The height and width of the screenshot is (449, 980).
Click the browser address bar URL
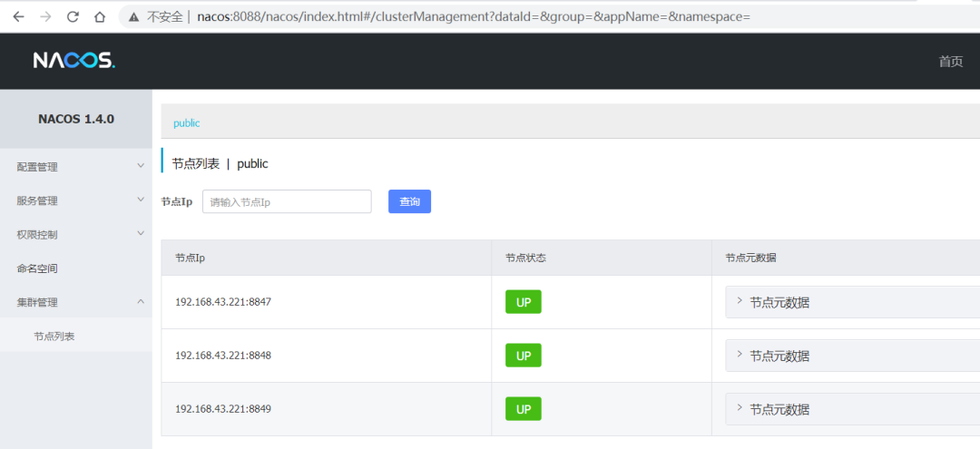click(x=473, y=17)
